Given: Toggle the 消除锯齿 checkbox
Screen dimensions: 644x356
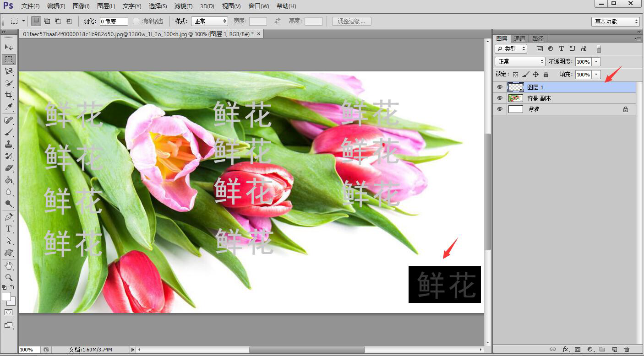Looking at the screenshot, I should (x=136, y=21).
